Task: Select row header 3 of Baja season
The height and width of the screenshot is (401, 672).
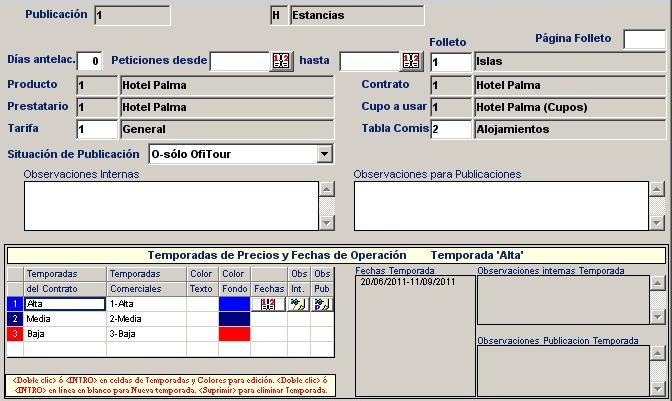Action: coord(15,334)
